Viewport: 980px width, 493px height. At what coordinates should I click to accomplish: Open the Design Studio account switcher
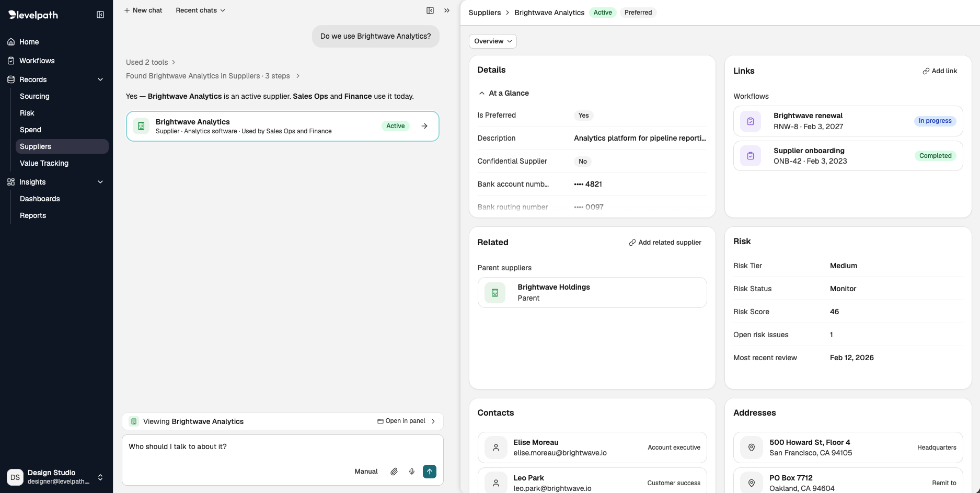(100, 477)
